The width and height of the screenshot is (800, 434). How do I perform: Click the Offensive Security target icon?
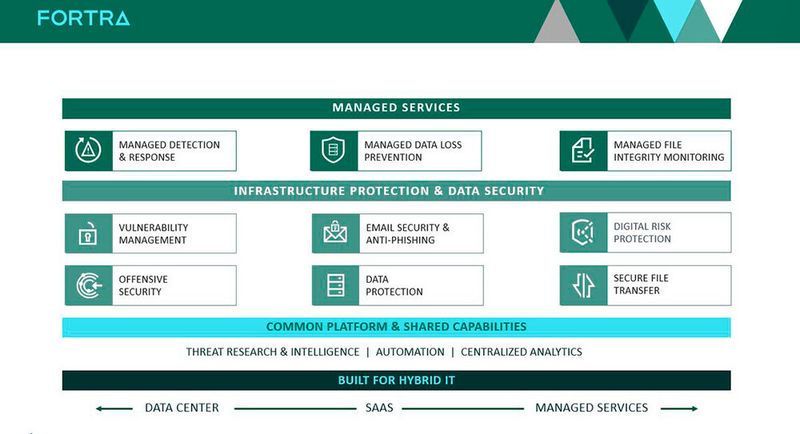click(88, 286)
